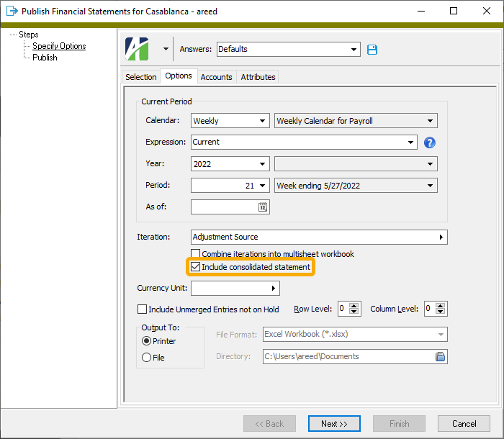Switch to the Accounts tab

coord(216,77)
